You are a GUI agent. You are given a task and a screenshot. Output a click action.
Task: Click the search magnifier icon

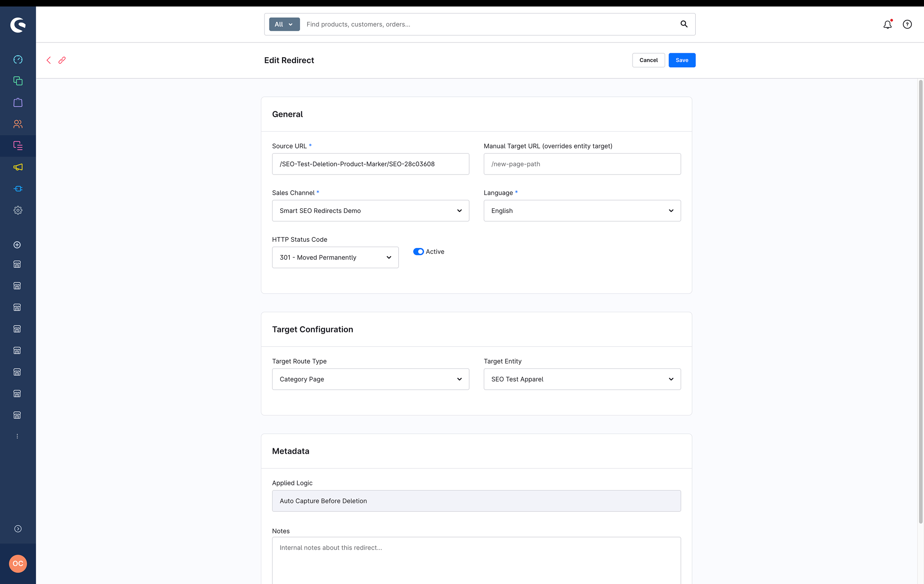click(684, 24)
